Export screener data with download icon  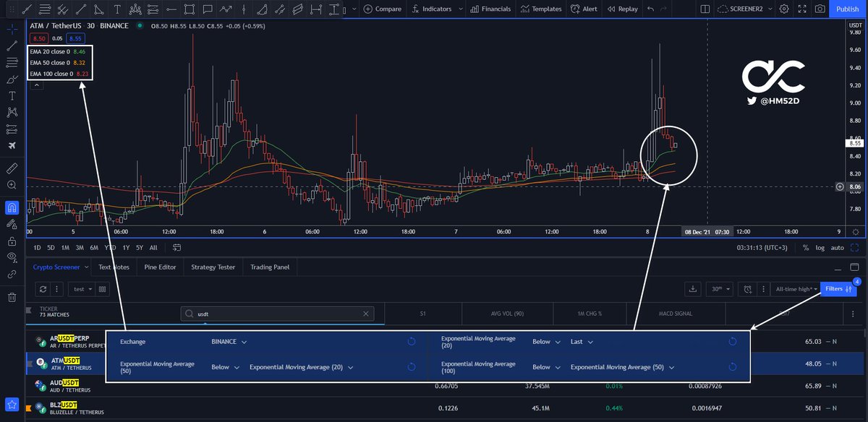pos(693,289)
